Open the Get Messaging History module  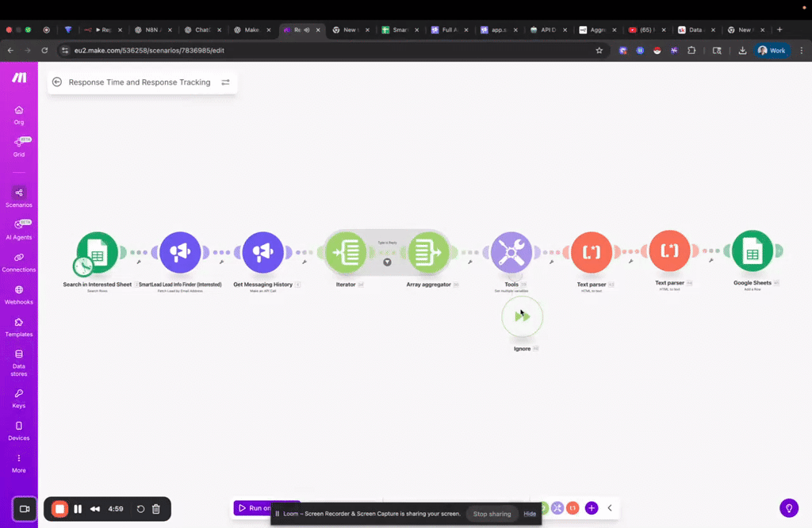(263, 252)
